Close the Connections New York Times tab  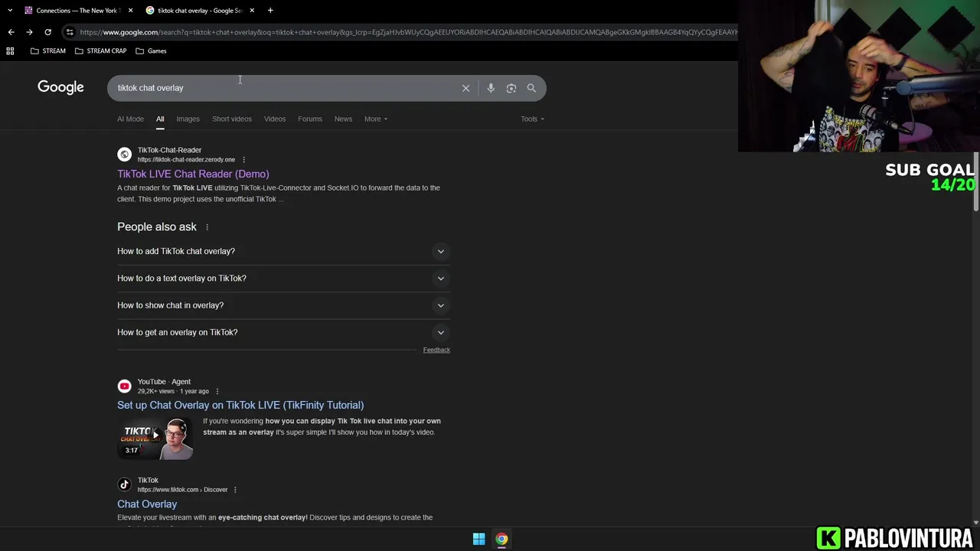(x=130, y=10)
